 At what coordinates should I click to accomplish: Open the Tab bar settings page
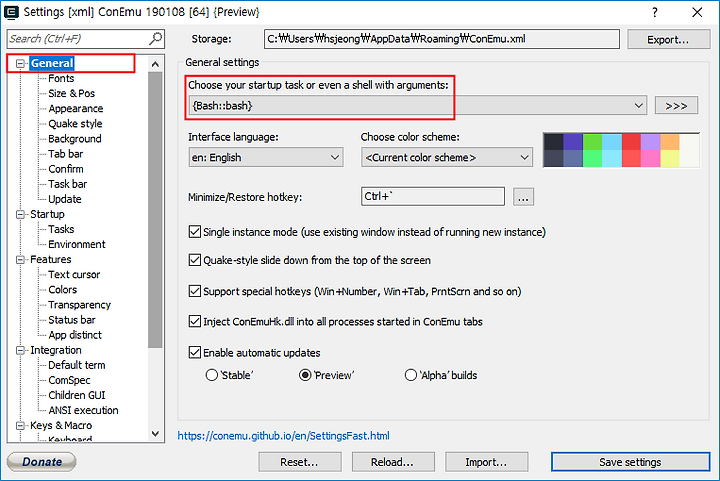click(66, 154)
